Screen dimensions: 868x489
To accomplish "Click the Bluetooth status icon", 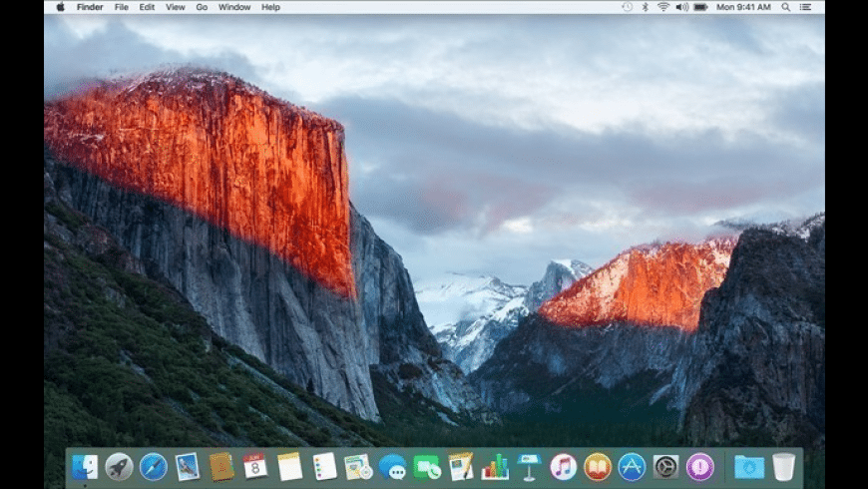I will [x=645, y=7].
